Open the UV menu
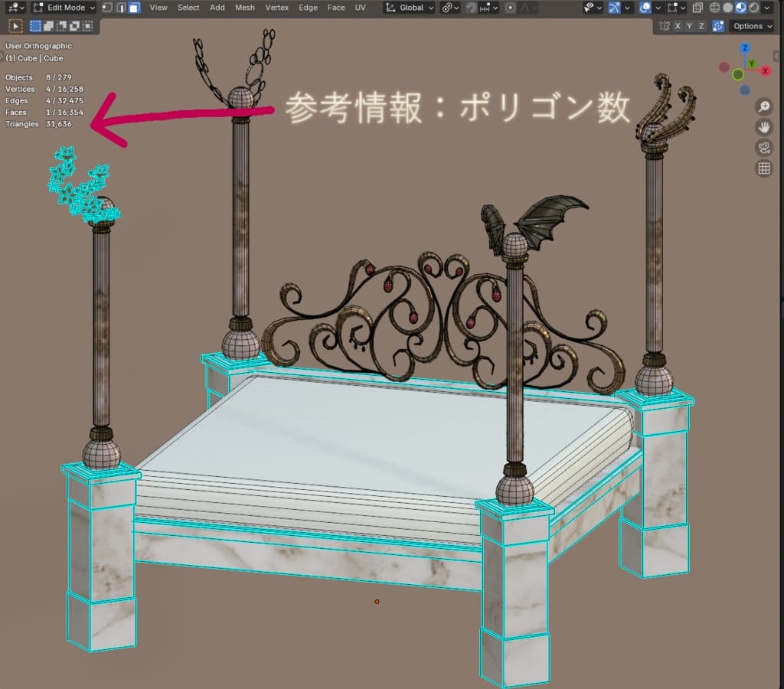Image resolution: width=784 pixels, height=689 pixels. [360, 7]
